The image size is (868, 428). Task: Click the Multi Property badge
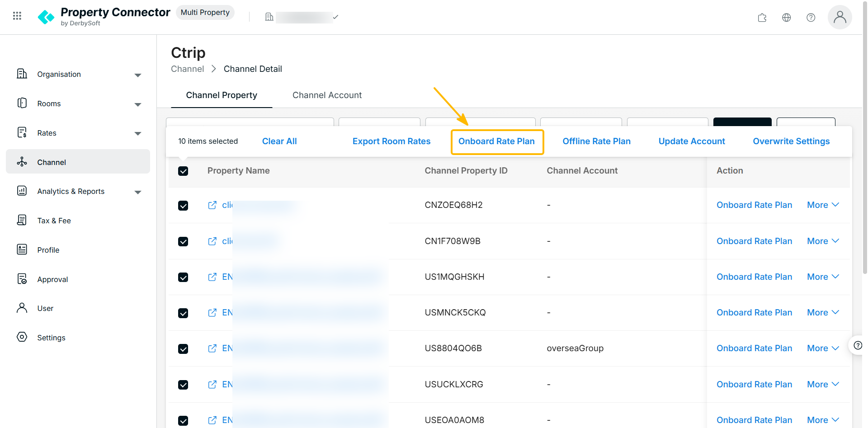[x=205, y=13]
